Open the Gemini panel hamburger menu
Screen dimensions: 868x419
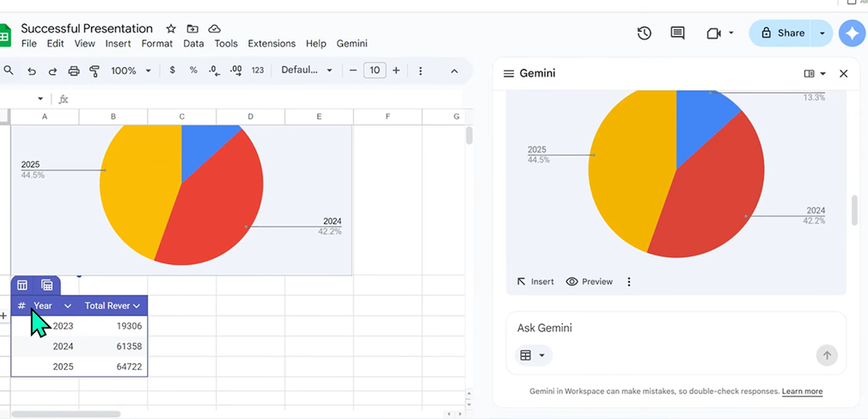tap(509, 74)
